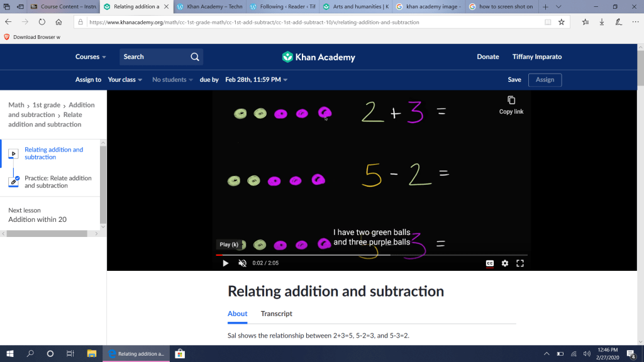Open the Your class dropdown
Viewport: 644px width, 362px height.
[x=125, y=80]
